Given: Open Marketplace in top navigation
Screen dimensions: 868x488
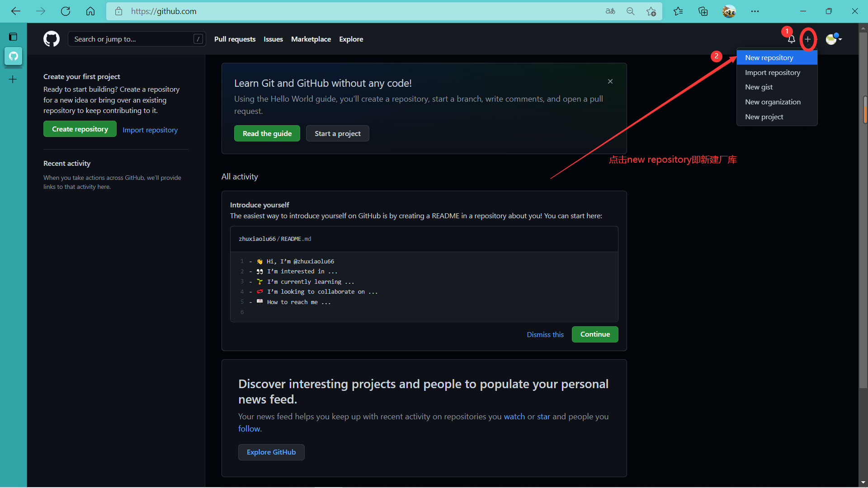Looking at the screenshot, I should coord(311,39).
